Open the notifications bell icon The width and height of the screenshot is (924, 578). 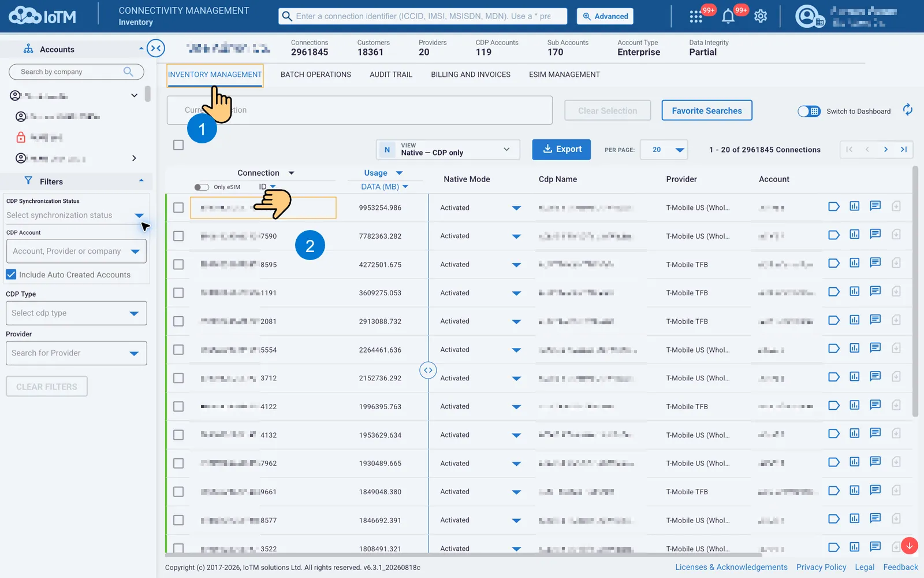tap(728, 17)
